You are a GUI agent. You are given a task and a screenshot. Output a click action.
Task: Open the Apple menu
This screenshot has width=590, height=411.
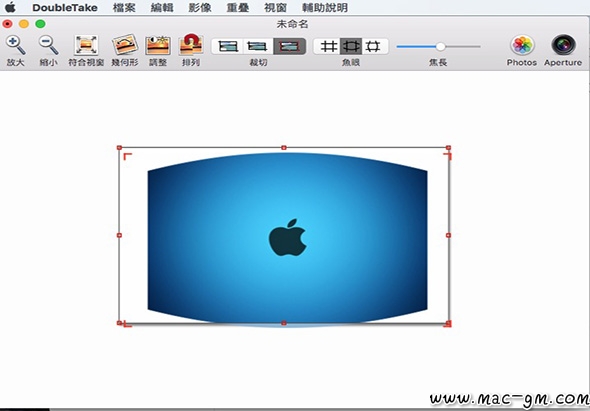[10, 8]
